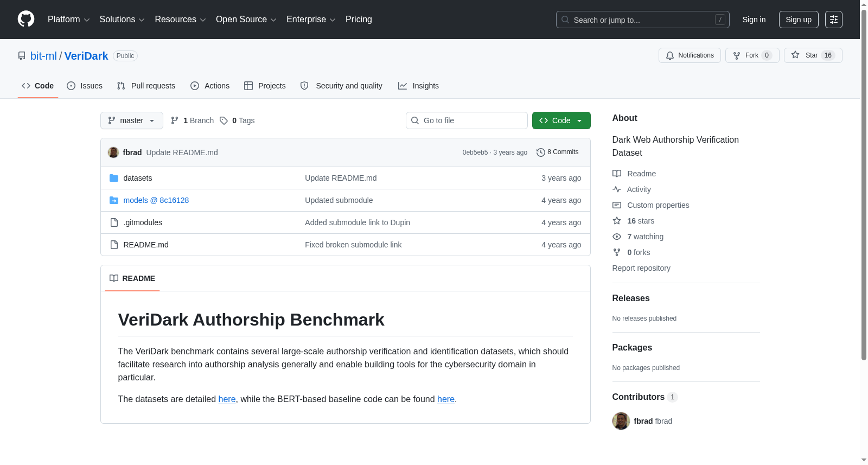
Task: View the 8 Commits history
Action: [x=558, y=152]
